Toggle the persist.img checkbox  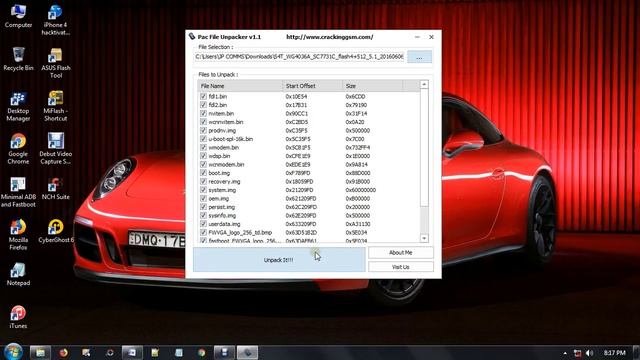pos(203,207)
